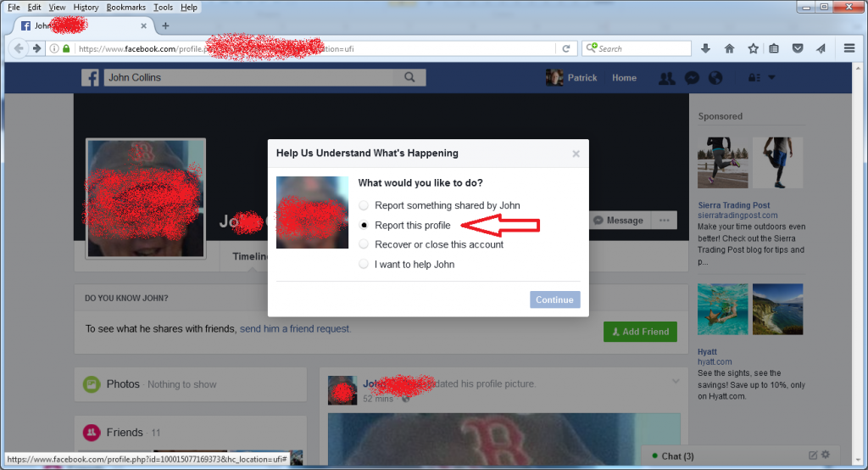Click the profile picture in report dialog

pos(312,212)
